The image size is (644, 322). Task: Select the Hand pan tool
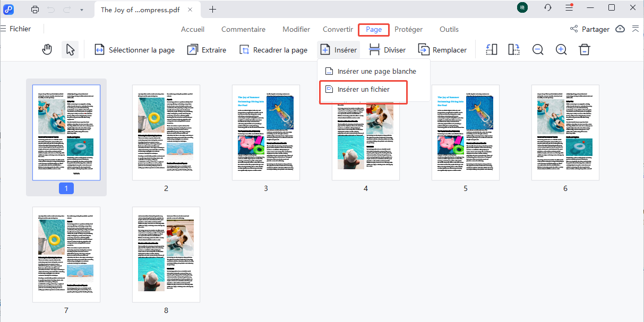point(47,50)
